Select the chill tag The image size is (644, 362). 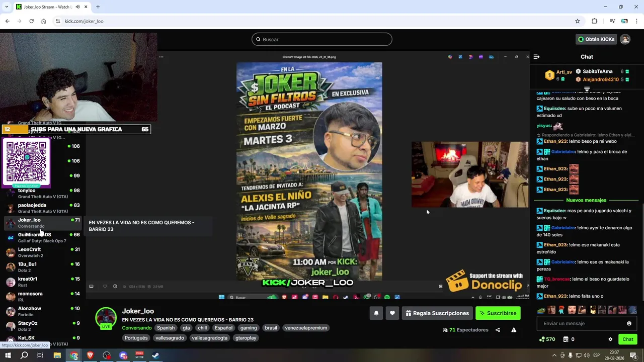pos(202,328)
